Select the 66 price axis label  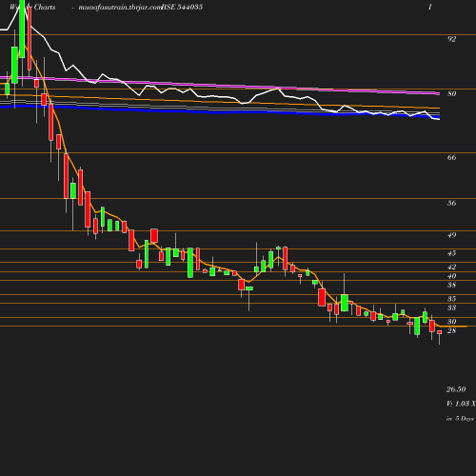(x=451, y=157)
